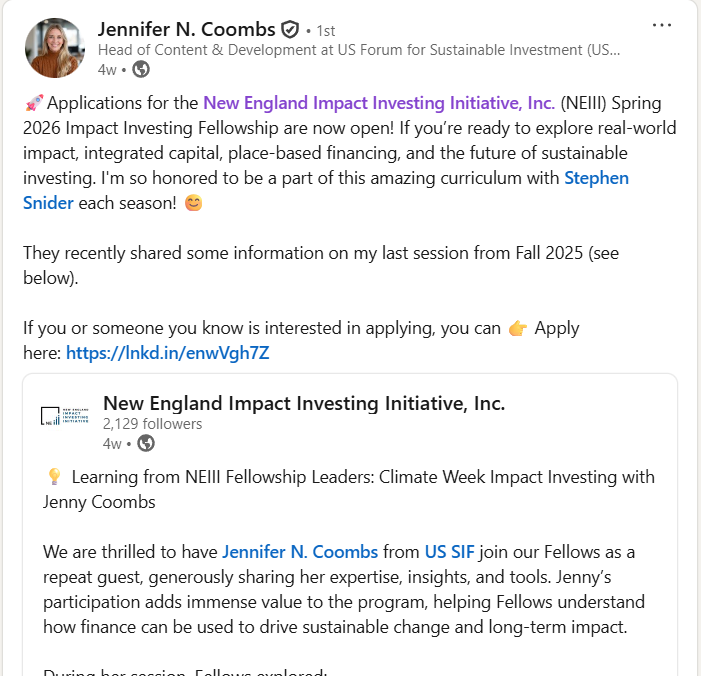Click Jennifer N. Coombs author name
The height and width of the screenshot is (676, 701).
[x=187, y=30]
